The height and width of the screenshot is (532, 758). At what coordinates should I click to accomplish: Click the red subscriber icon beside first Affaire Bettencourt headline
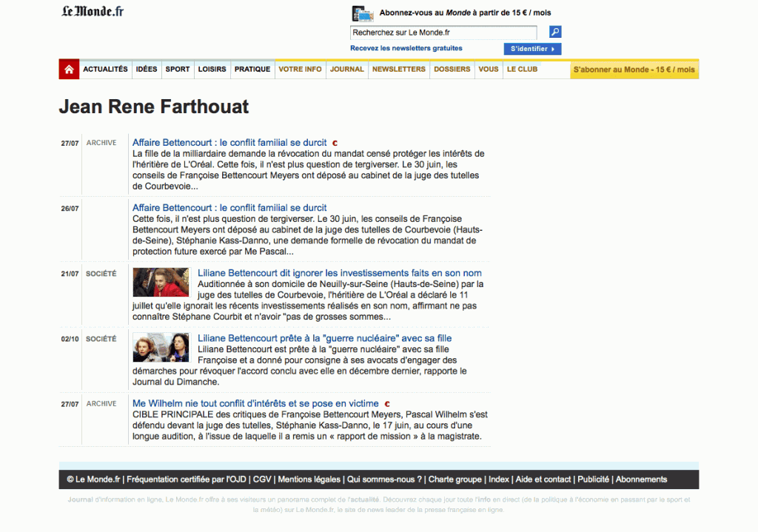[x=335, y=143]
